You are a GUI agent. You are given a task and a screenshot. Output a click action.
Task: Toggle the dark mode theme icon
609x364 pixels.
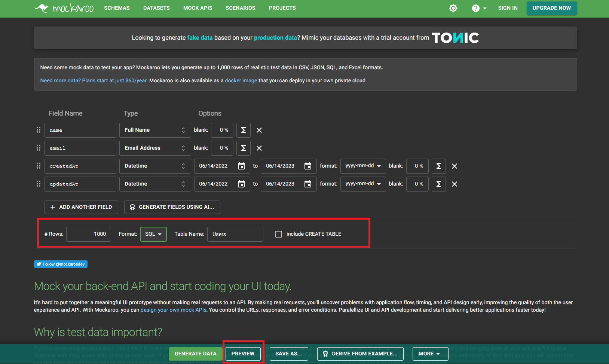tap(453, 8)
